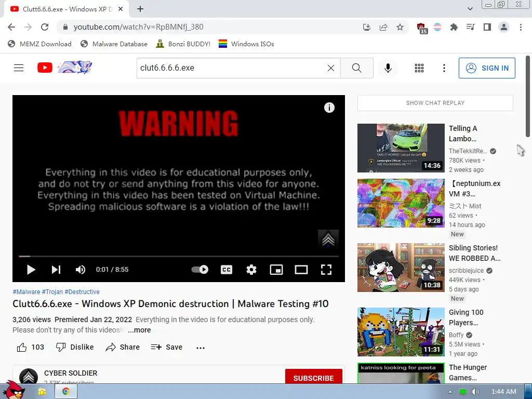Open the Sibling Stories video thumbnail
The width and height of the screenshot is (532, 399).
(401, 268)
